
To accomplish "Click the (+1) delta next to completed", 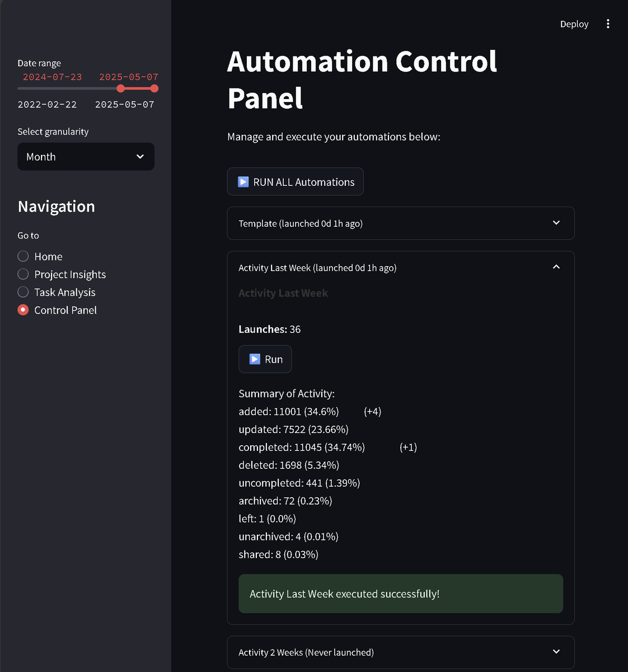I will [x=409, y=447].
